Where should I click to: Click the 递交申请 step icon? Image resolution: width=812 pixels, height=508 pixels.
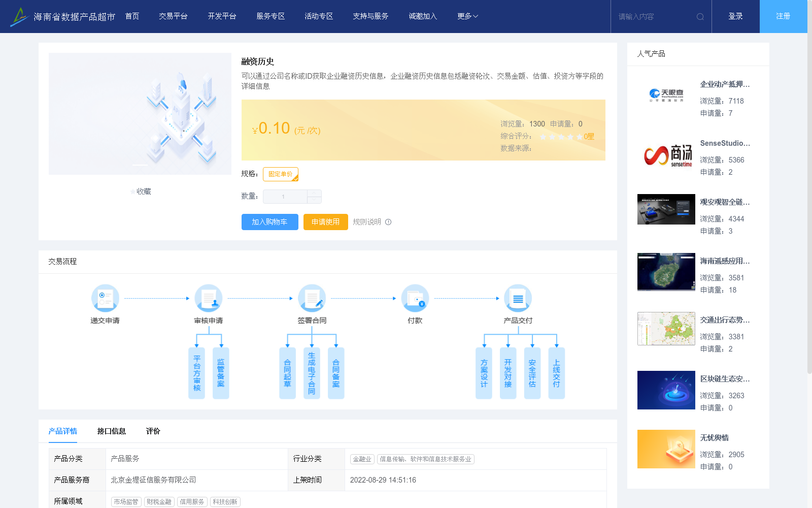click(x=105, y=298)
